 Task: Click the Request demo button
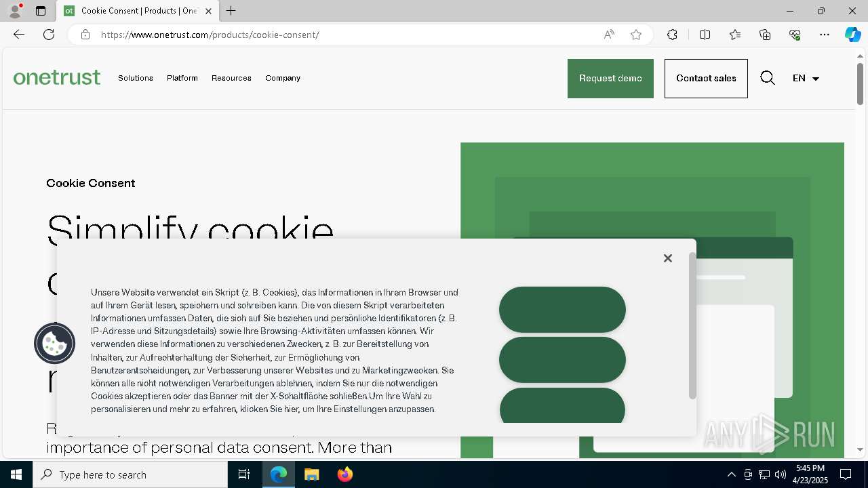tap(610, 79)
